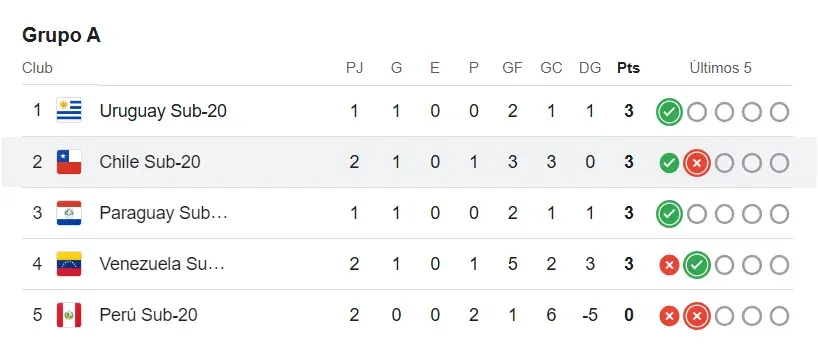Screen dimensions: 818x363
Task: Click Uruguay's green win checkmark icon
Action: [669, 112]
